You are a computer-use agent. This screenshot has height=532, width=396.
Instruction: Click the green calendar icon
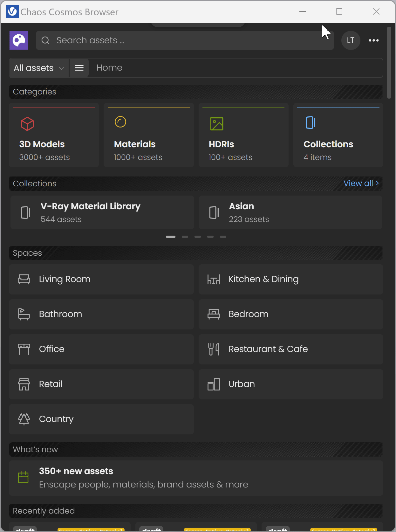[23, 477]
